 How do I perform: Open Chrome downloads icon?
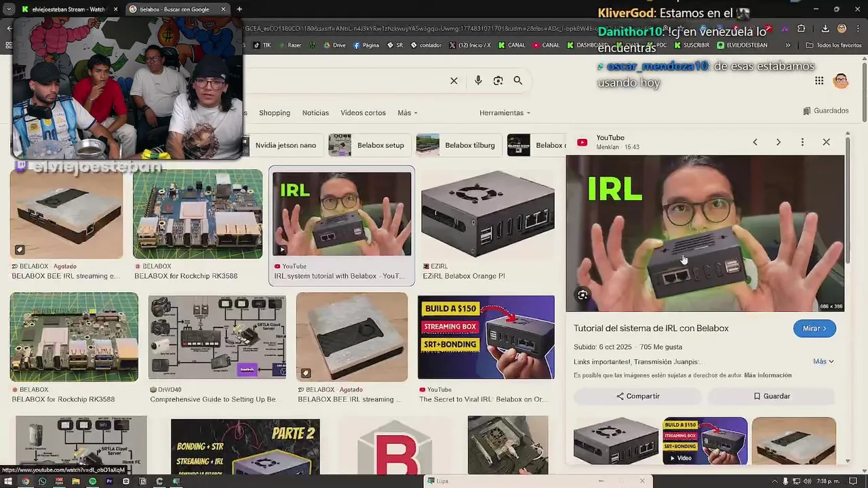pyautogui.click(x=825, y=28)
